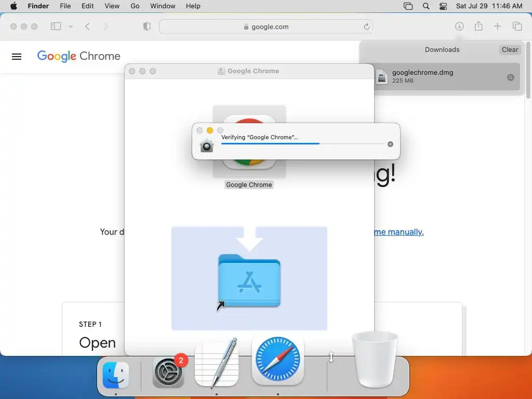Go back in Safari
Viewport: 532px width, 399px height.
click(87, 26)
